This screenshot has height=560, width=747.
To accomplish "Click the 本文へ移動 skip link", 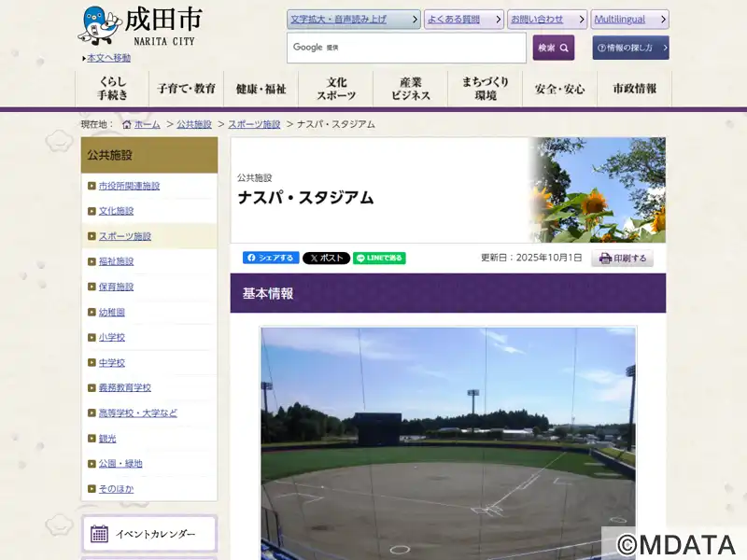I will pos(108,58).
